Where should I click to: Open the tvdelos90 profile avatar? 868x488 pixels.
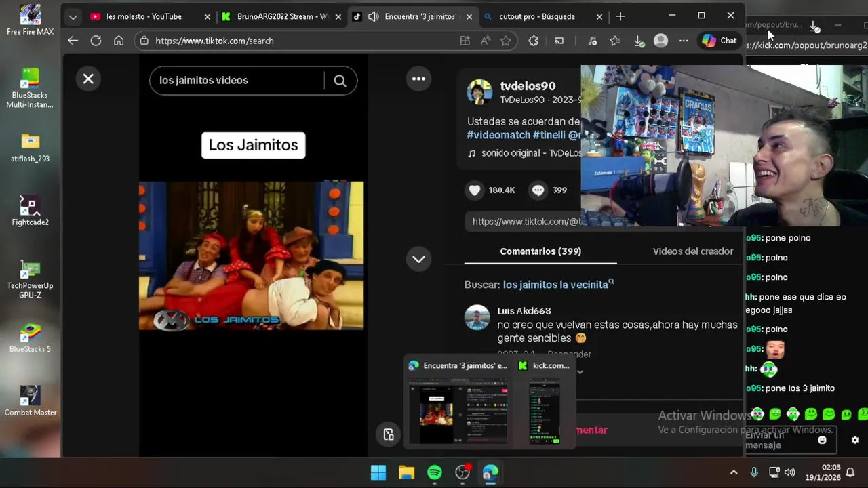[479, 91]
